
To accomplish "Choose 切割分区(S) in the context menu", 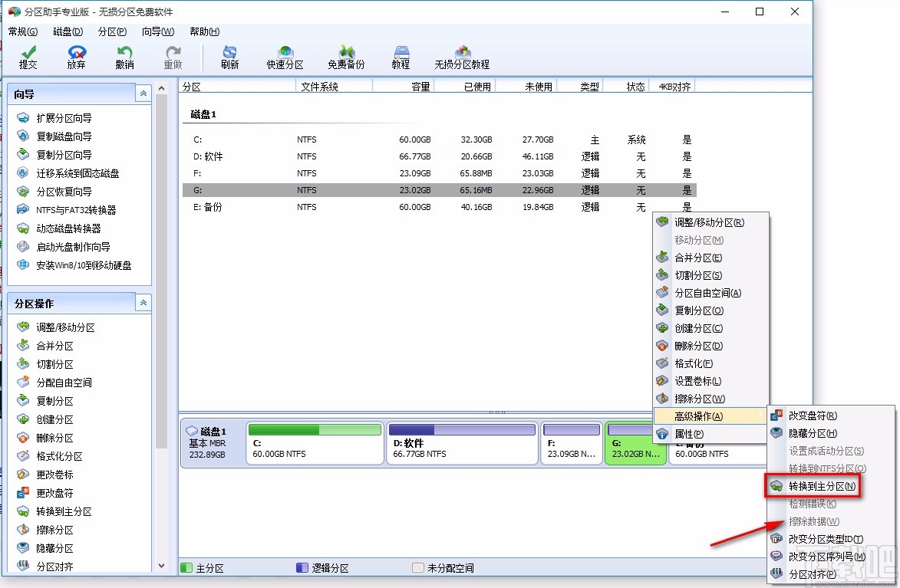I will coord(710,275).
